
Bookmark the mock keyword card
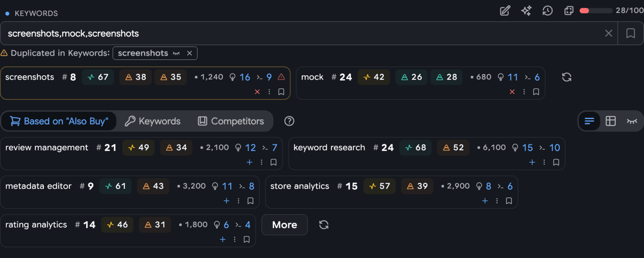pos(536,92)
